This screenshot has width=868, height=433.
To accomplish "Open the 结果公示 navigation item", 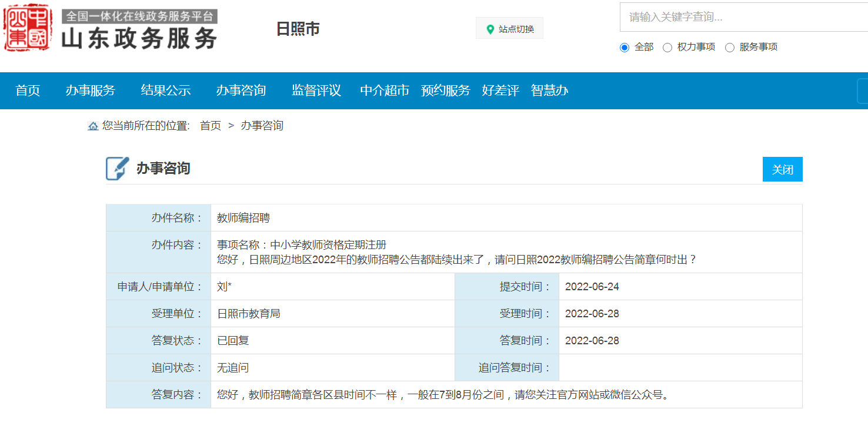I will pyautogui.click(x=166, y=90).
